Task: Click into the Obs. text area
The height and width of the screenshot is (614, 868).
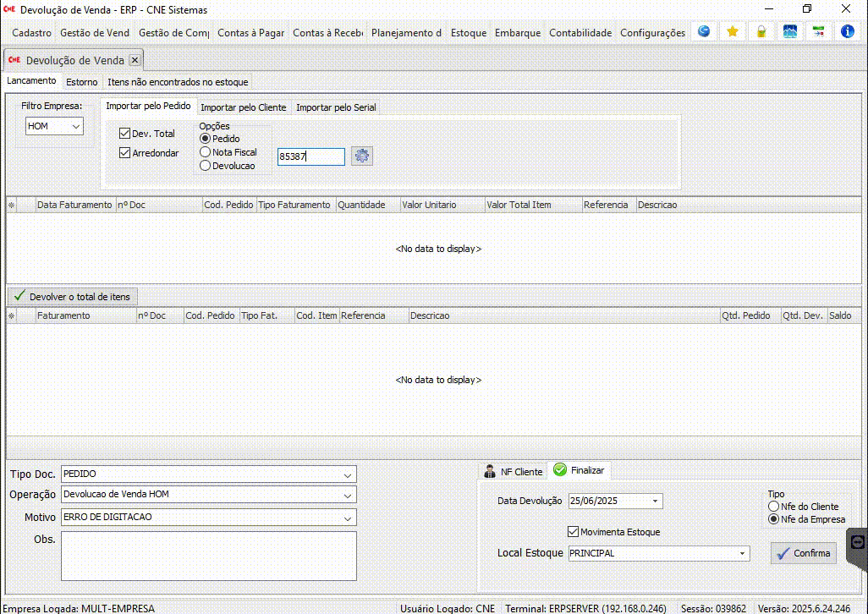Action: pyautogui.click(x=208, y=556)
